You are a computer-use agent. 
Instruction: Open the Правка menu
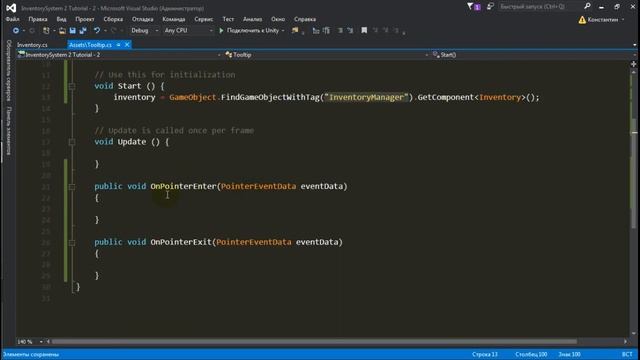coord(38,19)
